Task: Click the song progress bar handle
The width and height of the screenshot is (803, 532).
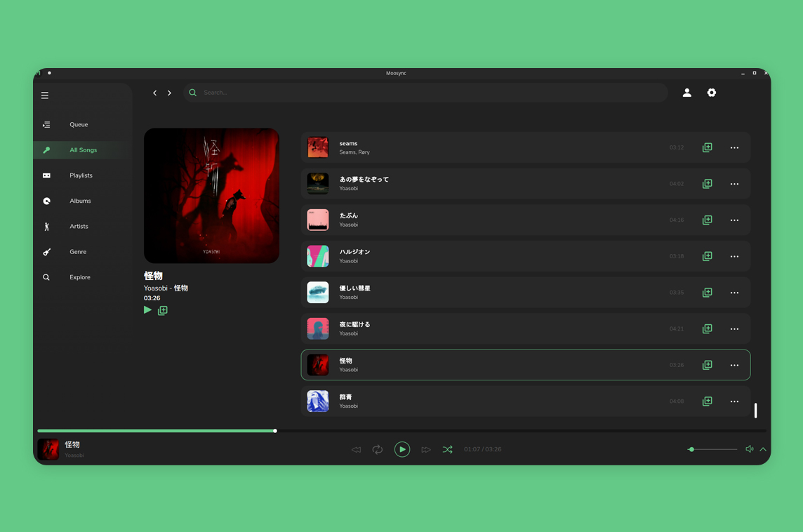Action: 275,431
